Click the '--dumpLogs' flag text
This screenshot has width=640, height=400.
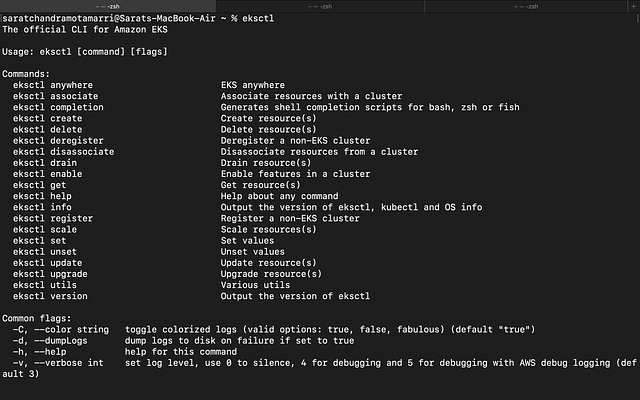tap(61, 340)
